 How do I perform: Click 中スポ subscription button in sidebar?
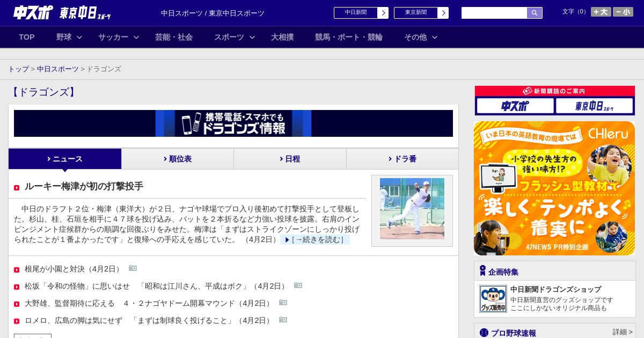515,106
